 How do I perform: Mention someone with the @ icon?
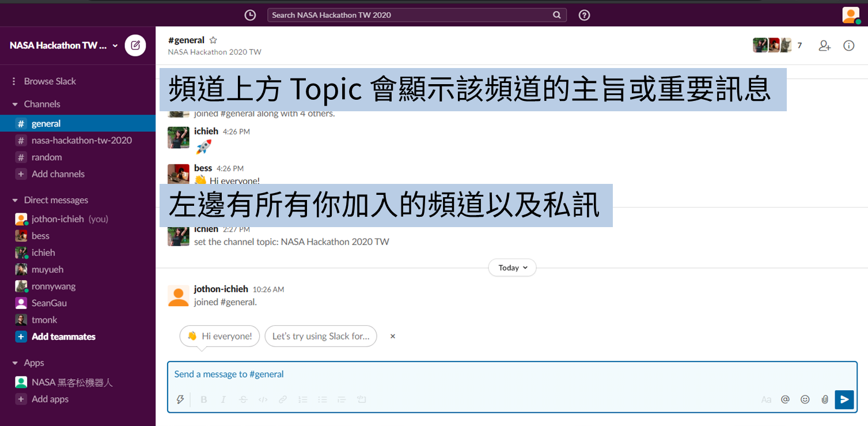[785, 399]
